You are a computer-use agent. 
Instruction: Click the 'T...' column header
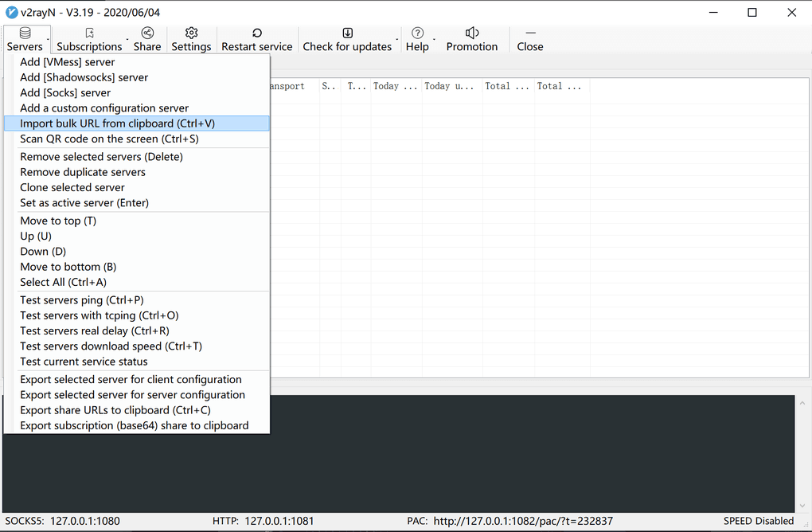356,86
